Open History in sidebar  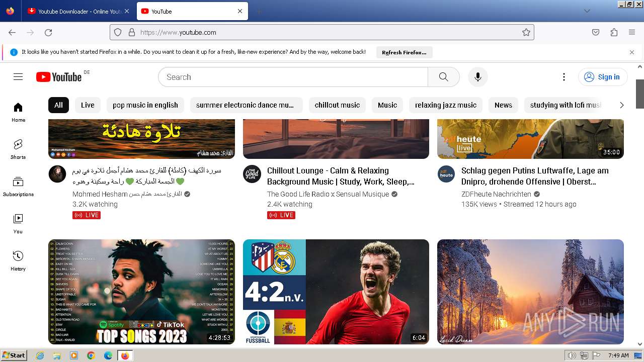(x=18, y=261)
